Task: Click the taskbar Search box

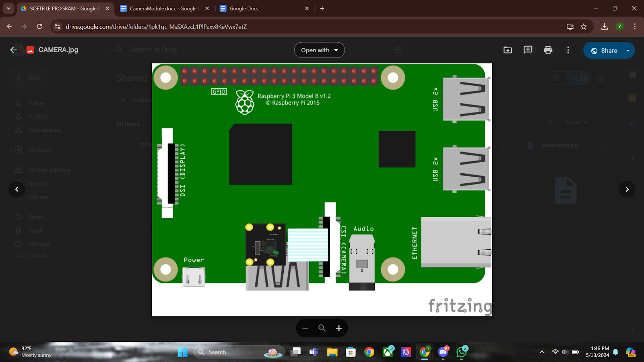Action: click(x=239, y=352)
